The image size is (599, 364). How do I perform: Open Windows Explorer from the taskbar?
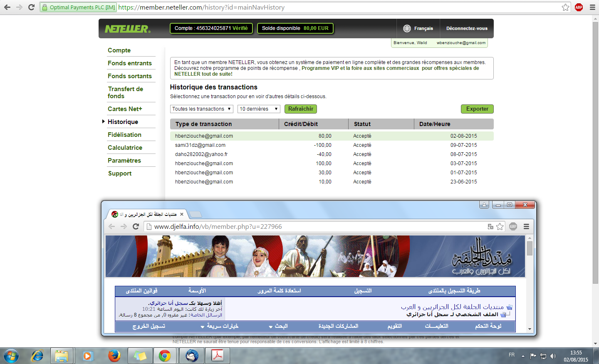[62, 356]
